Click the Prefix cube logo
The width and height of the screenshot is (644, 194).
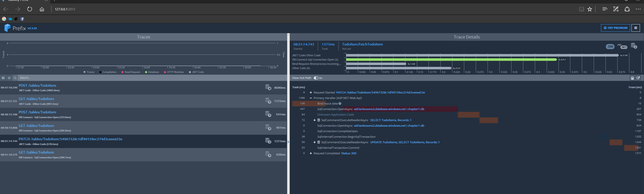point(8,28)
